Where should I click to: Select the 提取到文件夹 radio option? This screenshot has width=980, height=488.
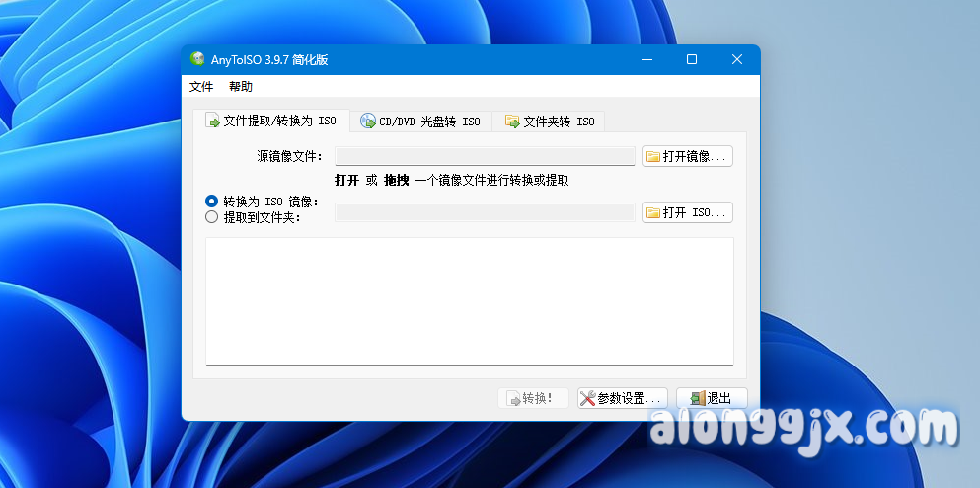tap(211, 217)
